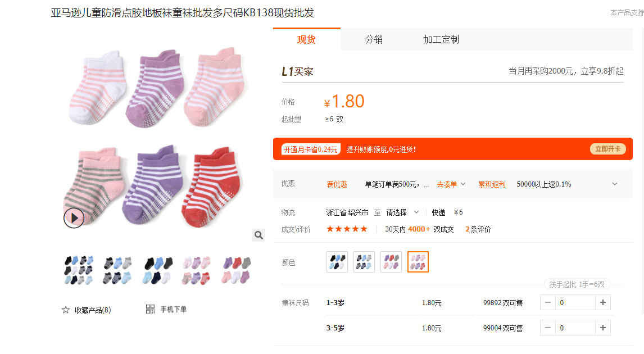
Task: Click the 立即开卡 button
Action: (607, 149)
